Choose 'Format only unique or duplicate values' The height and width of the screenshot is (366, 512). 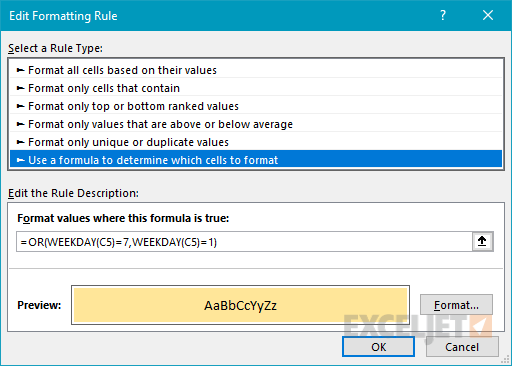pos(256,142)
